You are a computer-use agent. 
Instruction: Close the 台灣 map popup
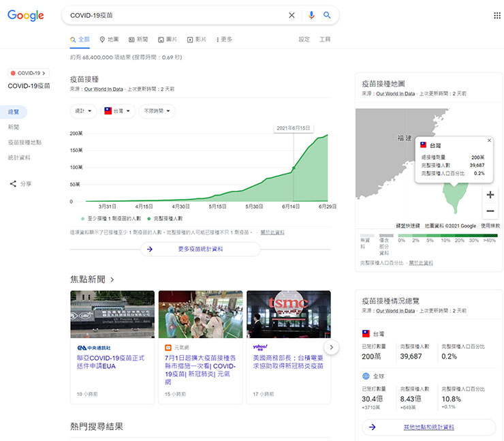coord(489,140)
